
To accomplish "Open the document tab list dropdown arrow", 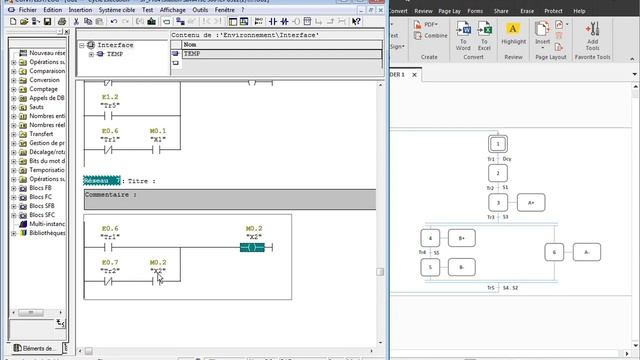I will click(x=634, y=74).
